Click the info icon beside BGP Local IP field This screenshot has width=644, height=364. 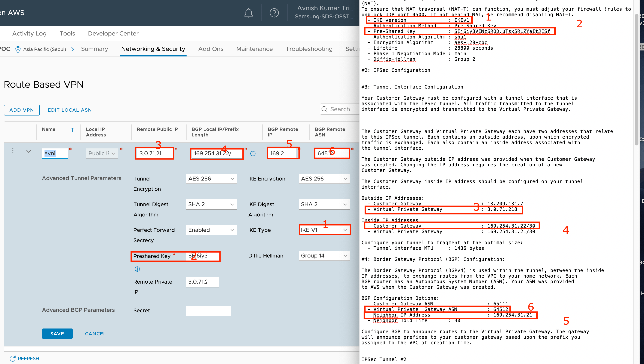point(253,154)
